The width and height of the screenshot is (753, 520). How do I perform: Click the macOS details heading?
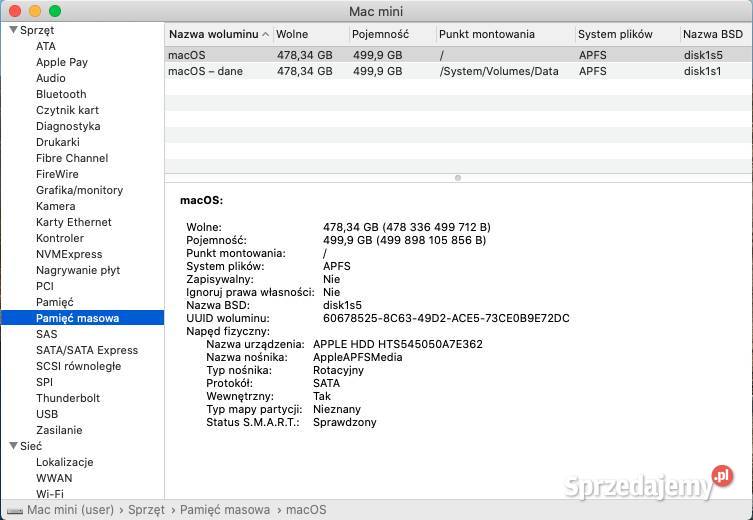[x=202, y=200]
